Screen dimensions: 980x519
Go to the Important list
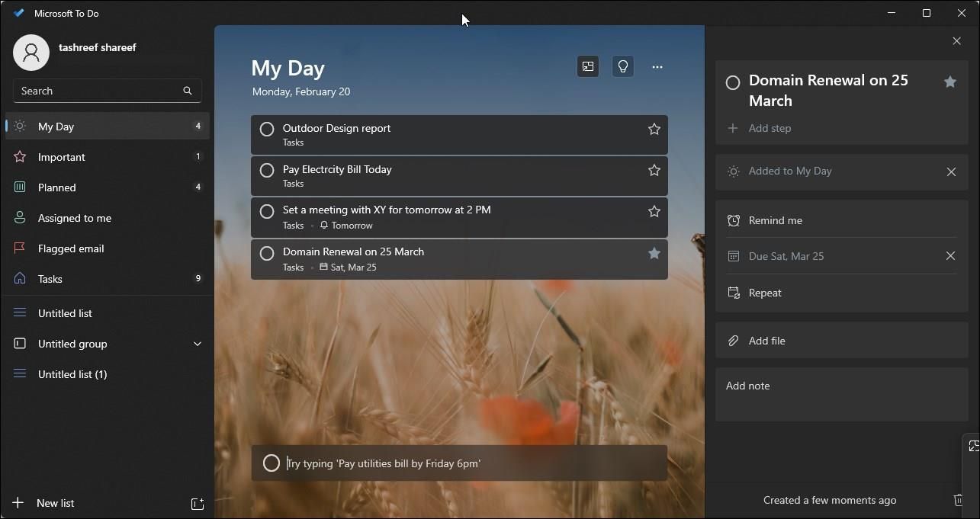click(x=62, y=157)
